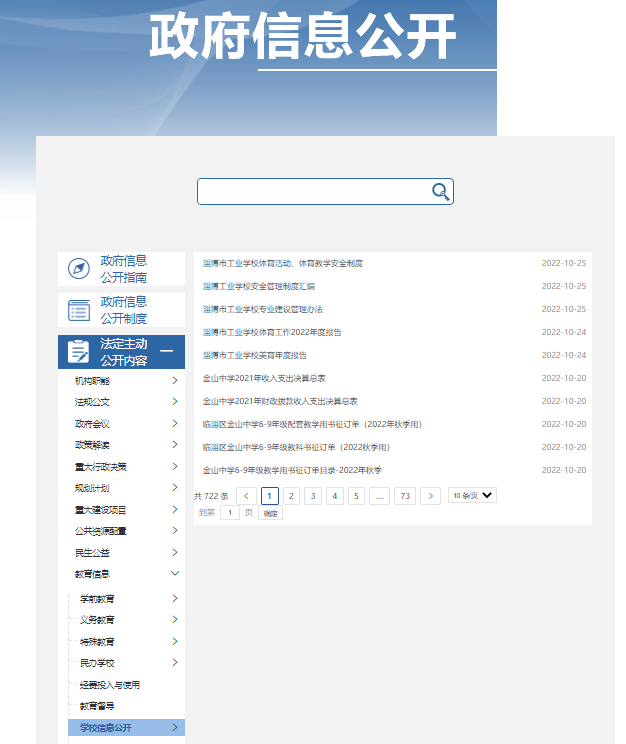Click the search magnifier icon

point(440,192)
